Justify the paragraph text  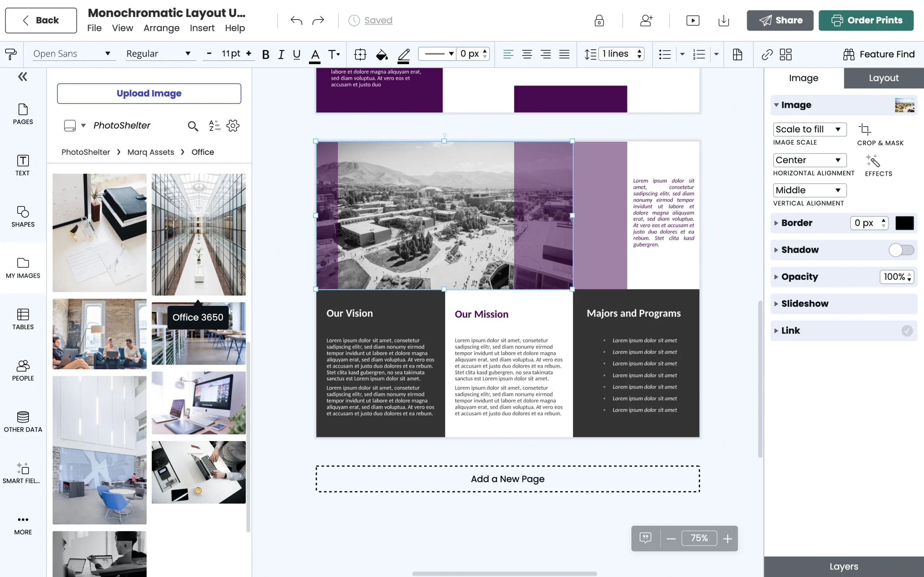565,54
